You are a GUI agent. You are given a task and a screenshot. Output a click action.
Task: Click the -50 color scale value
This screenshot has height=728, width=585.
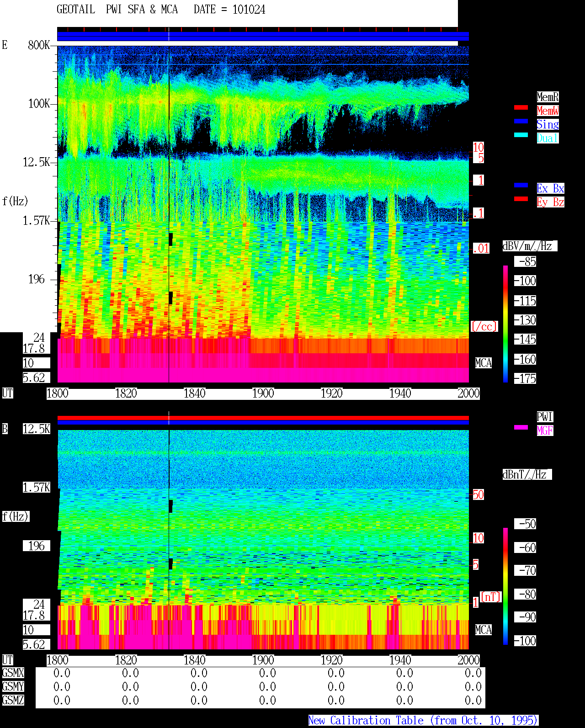tap(526, 524)
